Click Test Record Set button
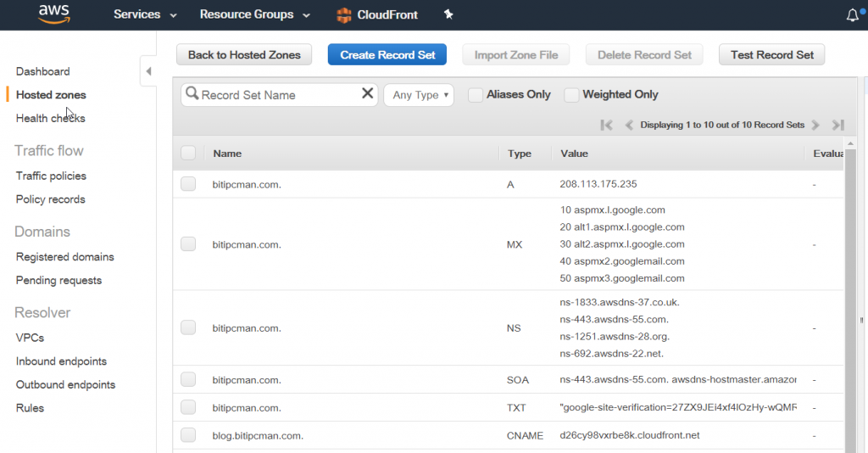868x453 pixels. coord(771,55)
